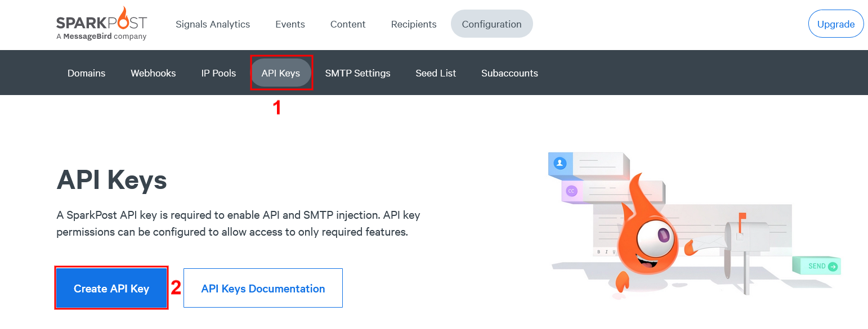868x329 pixels.
Task: Select the API Keys tab
Action: pos(281,73)
